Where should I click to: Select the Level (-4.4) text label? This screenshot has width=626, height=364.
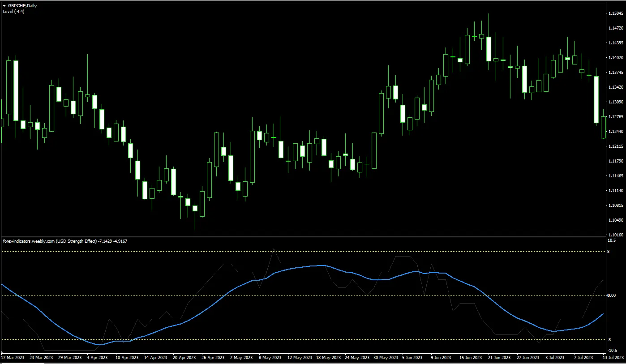coord(14,12)
